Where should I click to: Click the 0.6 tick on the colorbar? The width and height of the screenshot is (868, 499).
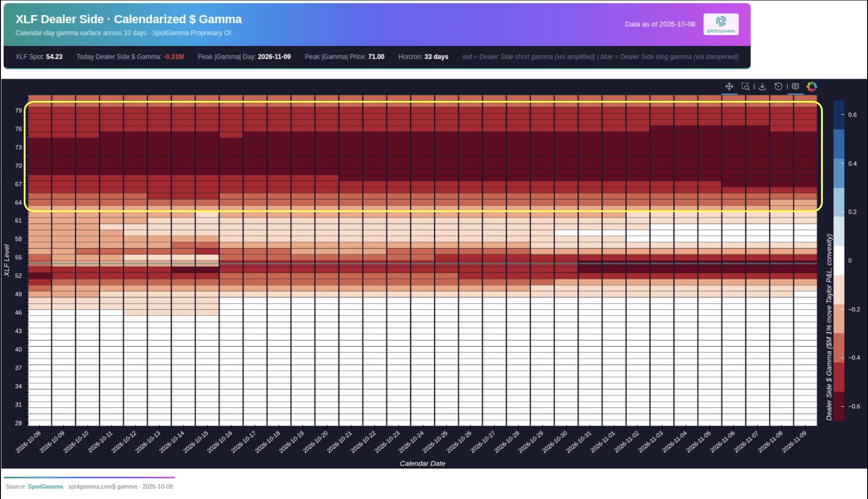coord(852,115)
